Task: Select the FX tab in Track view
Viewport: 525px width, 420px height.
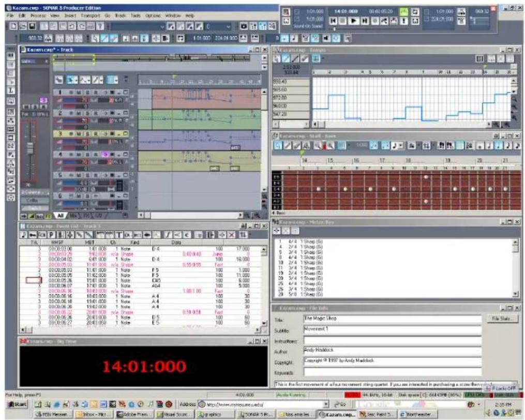Action: [86, 216]
